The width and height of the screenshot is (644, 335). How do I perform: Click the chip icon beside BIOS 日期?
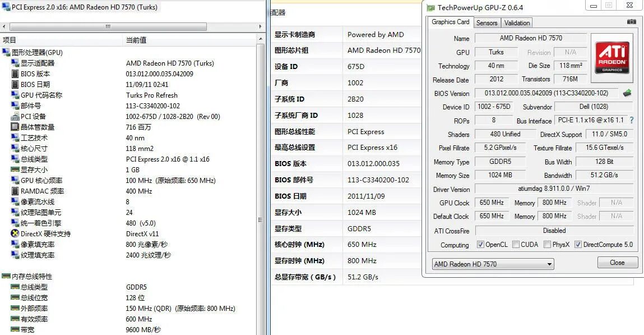[x=15, y=84]
